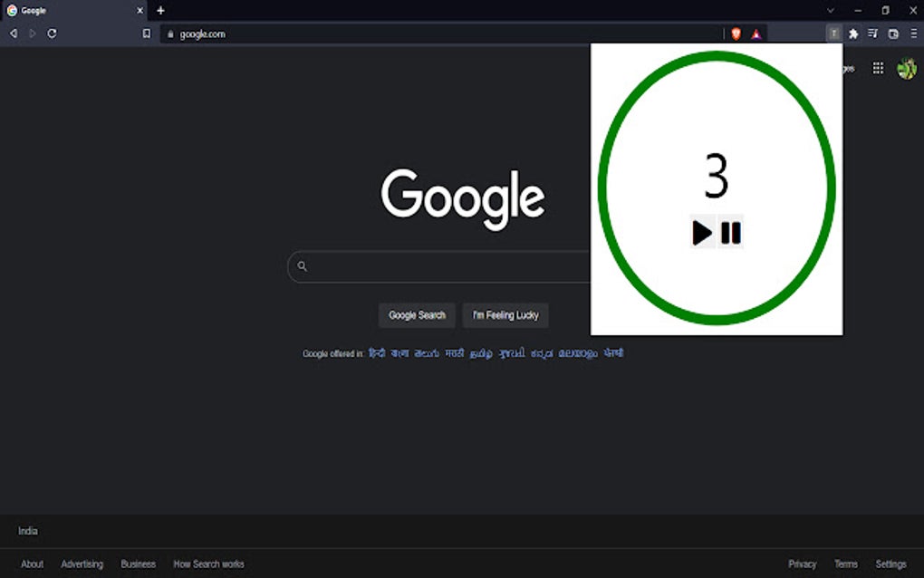Open the Extensions puzzle-piece icon
Image resolution: width=924 pixels, height=578 pixels.
pyautogui.click(x=852, y=34)
